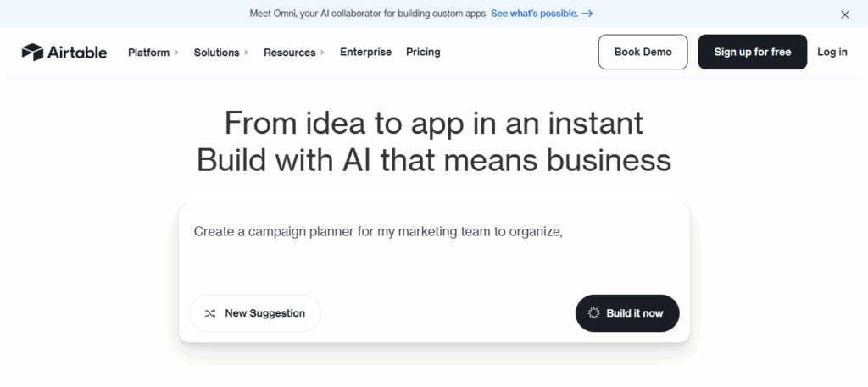Select the Log in link
The image size is (868, 387).
[832, 52]
